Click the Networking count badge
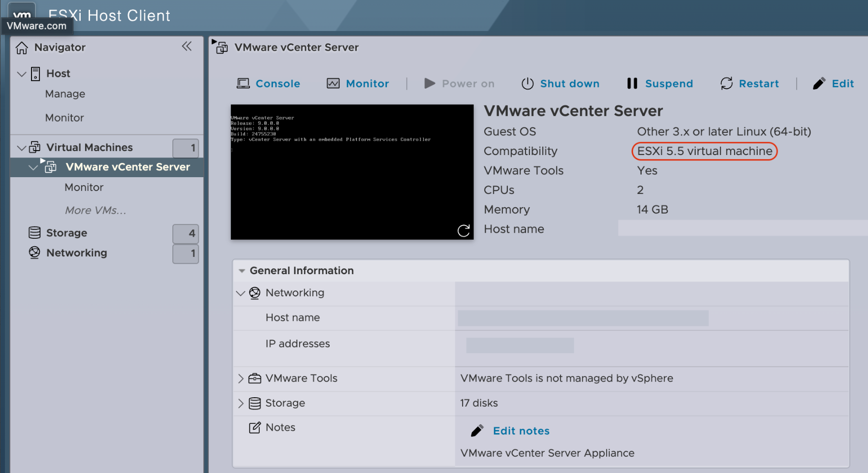 pos(186,253)
